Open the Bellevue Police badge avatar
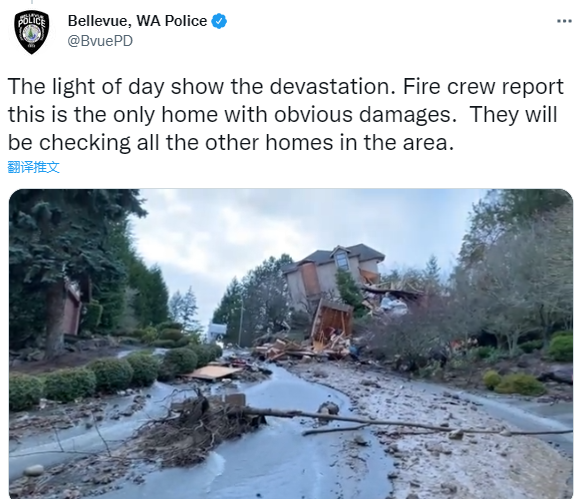The width and height of the screenshot is (576, 499). point(32,32)
